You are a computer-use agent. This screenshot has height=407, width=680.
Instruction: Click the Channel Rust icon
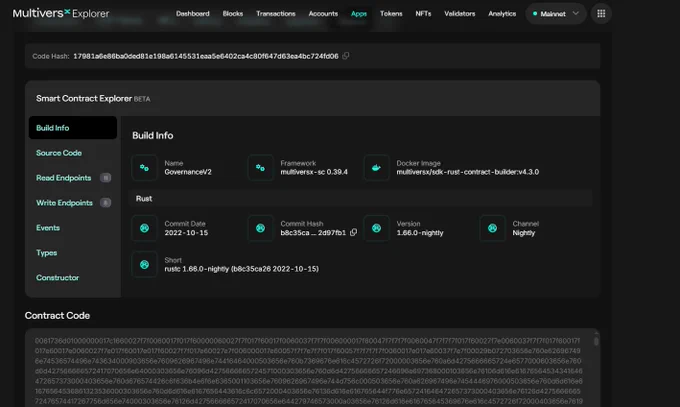(x=492, y=228)
